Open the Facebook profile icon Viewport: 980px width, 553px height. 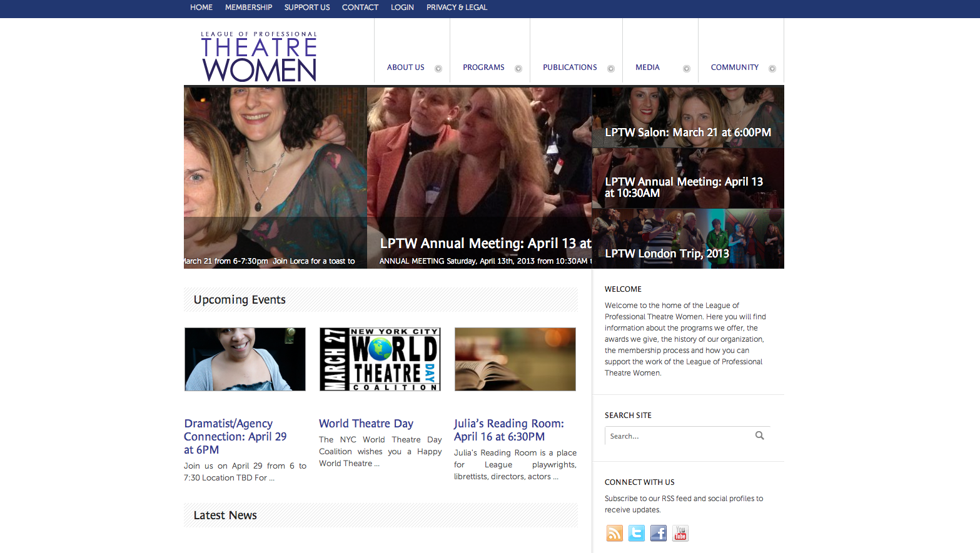pos(658,533)
